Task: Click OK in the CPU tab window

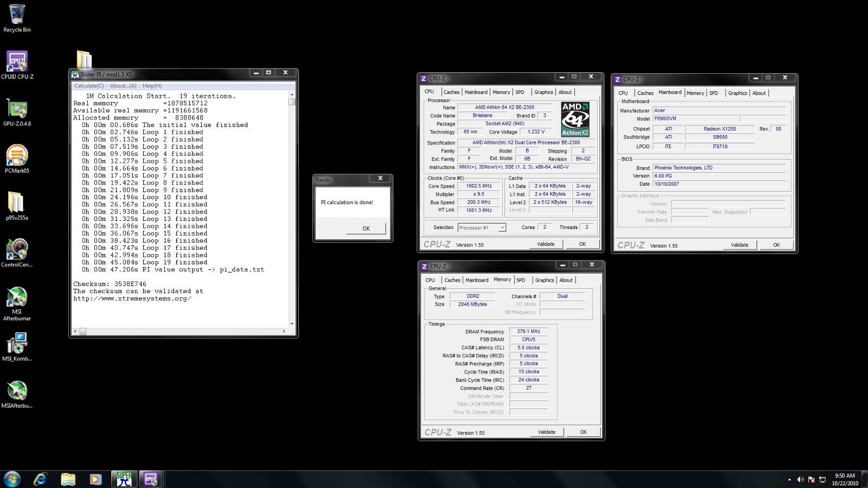Action: coord(582,244)
